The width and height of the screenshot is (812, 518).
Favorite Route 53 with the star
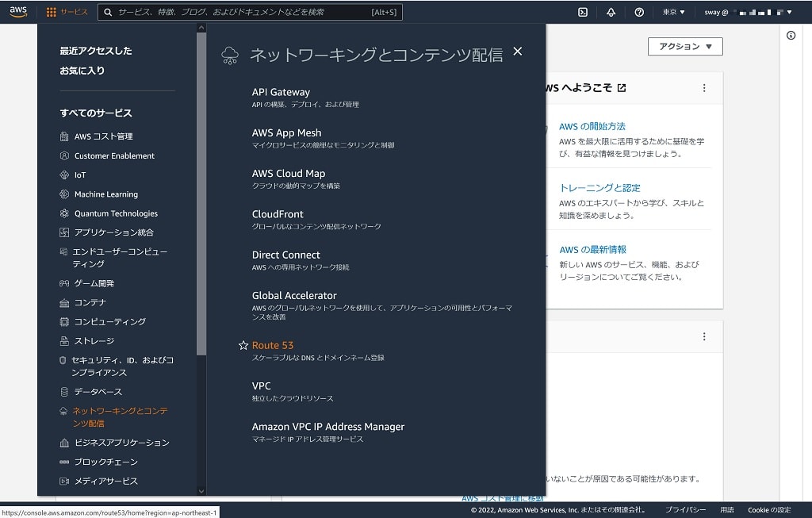(243, 346)
